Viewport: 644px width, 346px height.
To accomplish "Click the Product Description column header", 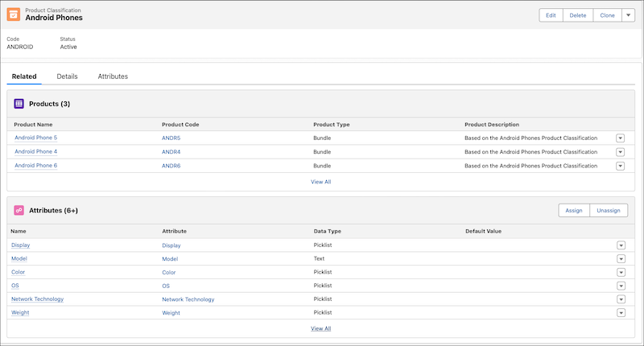I will pos(492,125).
